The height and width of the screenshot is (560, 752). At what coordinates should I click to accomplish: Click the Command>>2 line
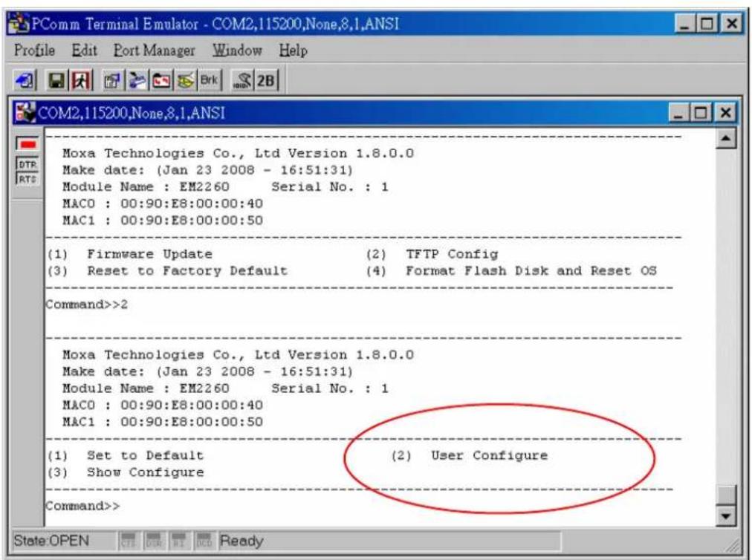[x=86, y=305]
